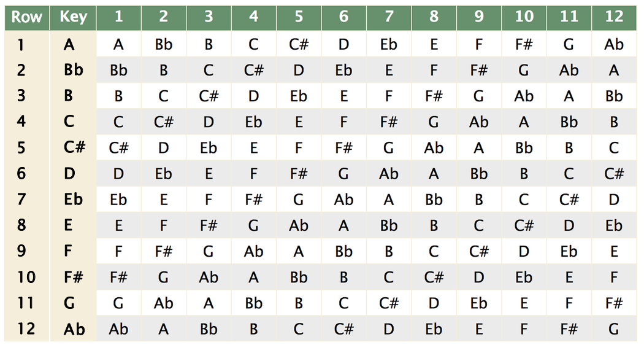
Task: Select the Ab cell in row 7, column 6
Action: [x=343, y=200]
